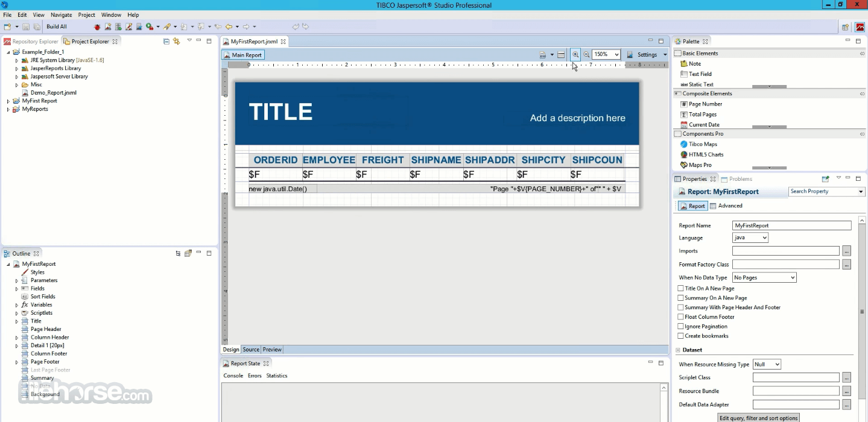The width and height of the screenshot is (868, 422).
Task: Click the Jaspersoft perspective icon at top right
Action: 860,27
